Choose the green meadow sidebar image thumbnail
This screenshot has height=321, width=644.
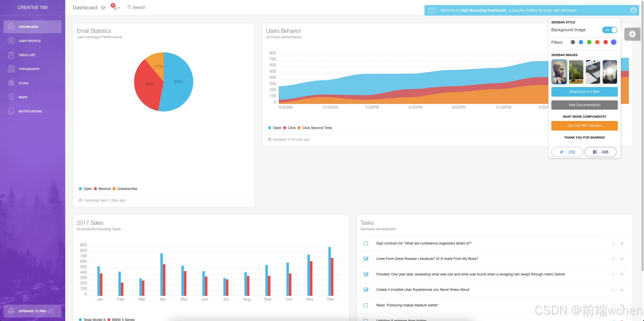[576, 72]
